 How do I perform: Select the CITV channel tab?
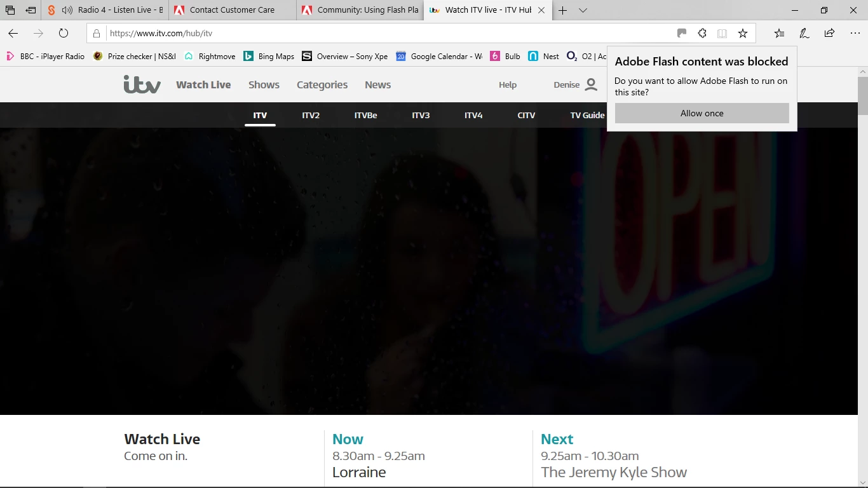(526, 115)
